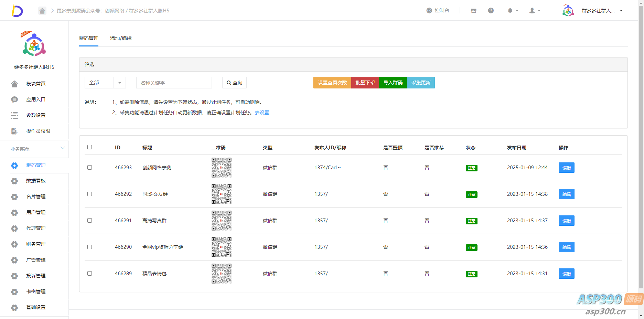644x319 pixels.
Task: Follow the 去设置 link
Action: (262, 113)
